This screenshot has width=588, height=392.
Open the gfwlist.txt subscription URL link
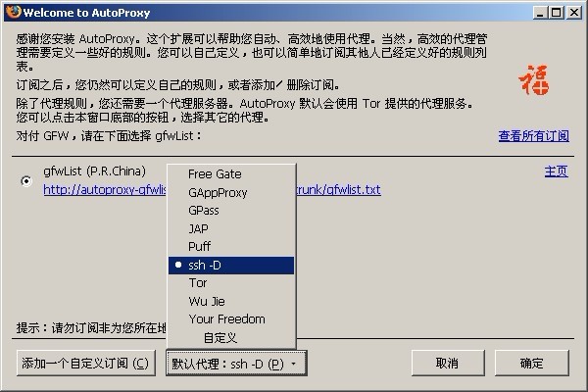(x=212, y=190)
